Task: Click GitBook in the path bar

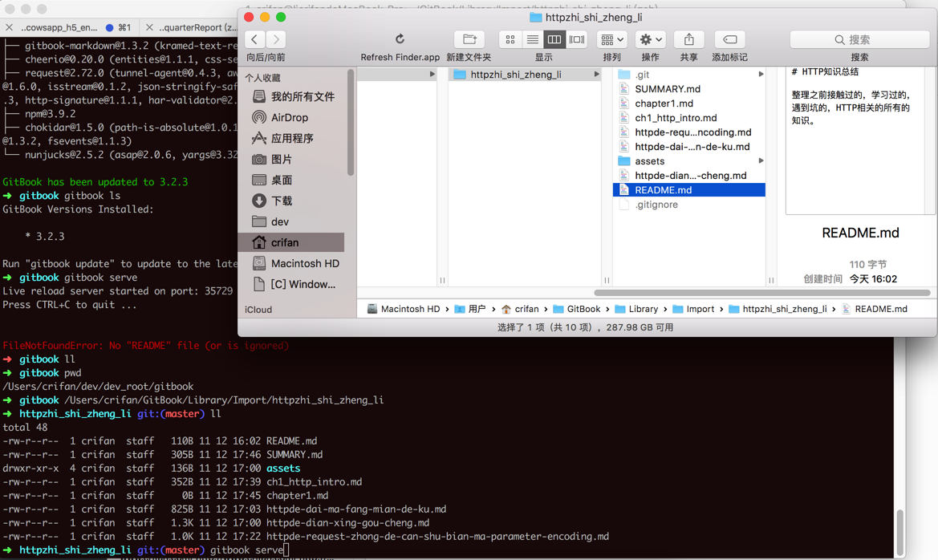Action: pos(577,309)
